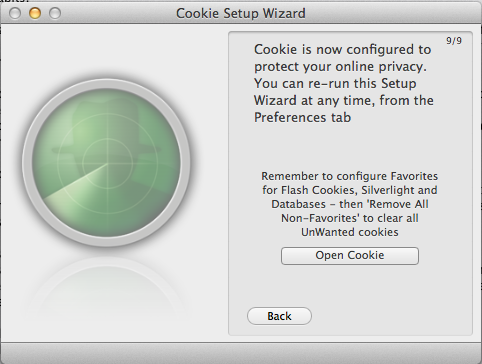Click the radar's center crosshair point

[107, 163]
